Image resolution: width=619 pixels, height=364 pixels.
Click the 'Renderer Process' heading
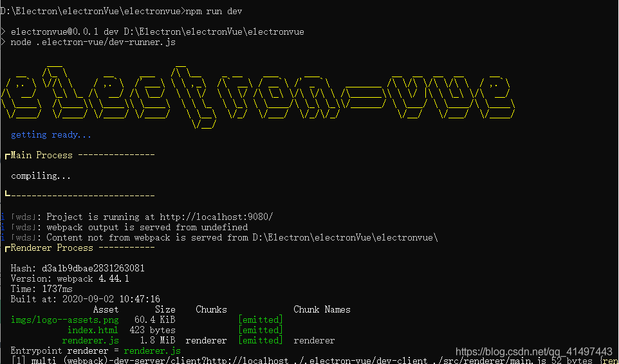click(x=51, y=248)
